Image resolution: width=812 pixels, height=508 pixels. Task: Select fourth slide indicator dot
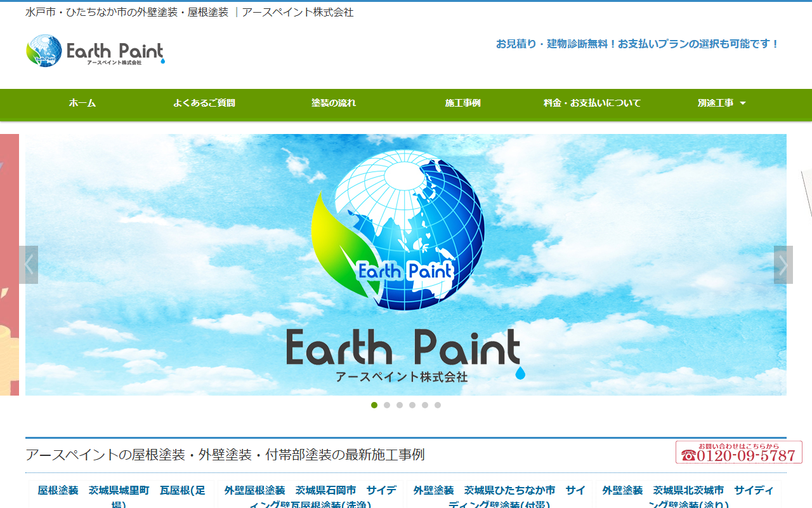coord(412,405)
